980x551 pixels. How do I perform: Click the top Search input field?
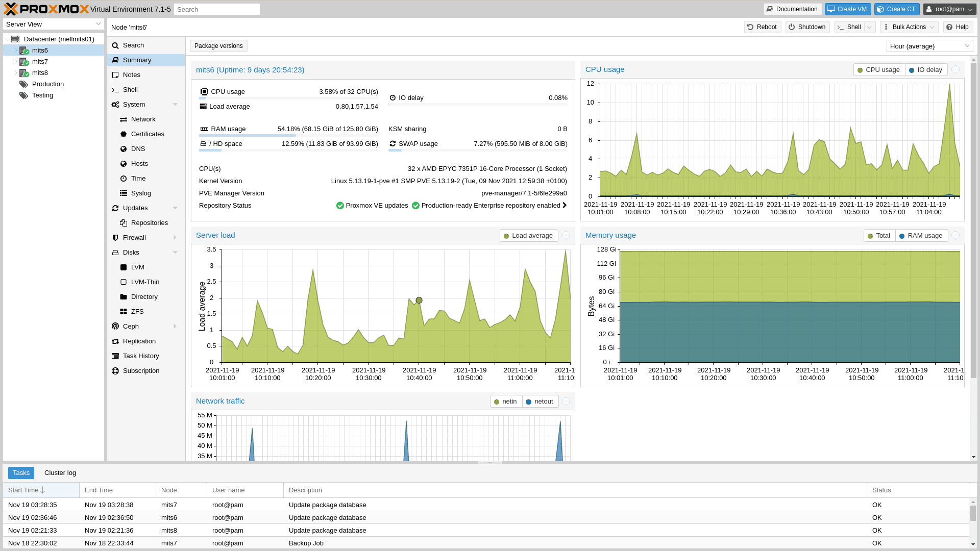[x=216, y=9]
